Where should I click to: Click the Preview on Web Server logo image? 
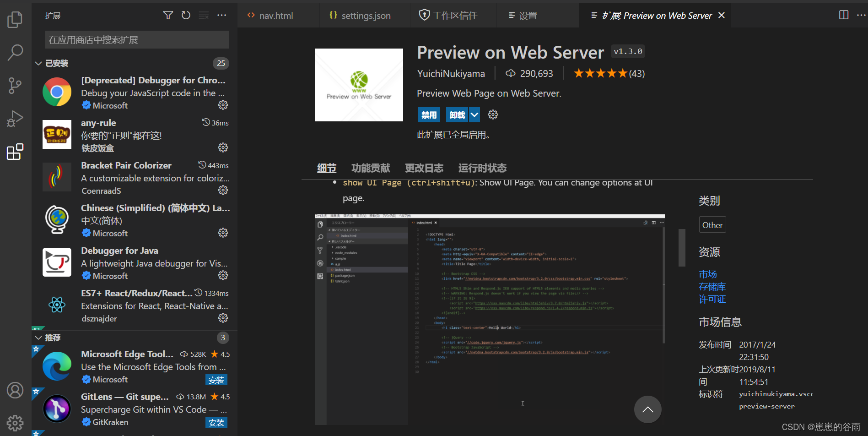[x=359, y=85]
